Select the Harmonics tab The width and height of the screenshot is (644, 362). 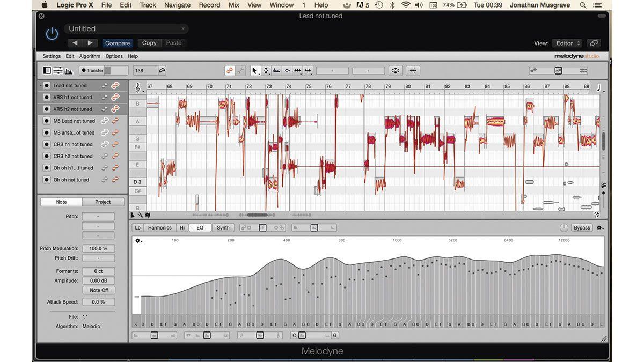[160, 228]
